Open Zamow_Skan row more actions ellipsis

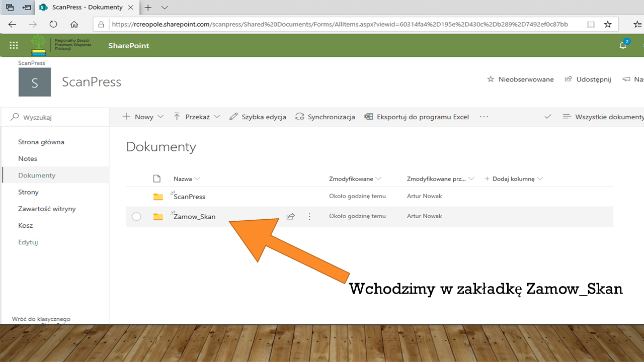click(309, 216)
